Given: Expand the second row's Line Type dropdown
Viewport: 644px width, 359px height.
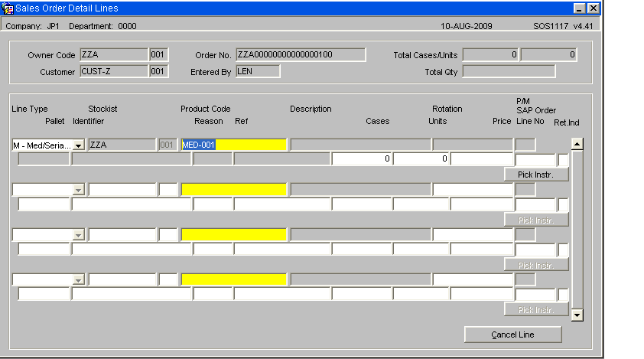Looking at the screenshot, I should click(x=79, y=190).
